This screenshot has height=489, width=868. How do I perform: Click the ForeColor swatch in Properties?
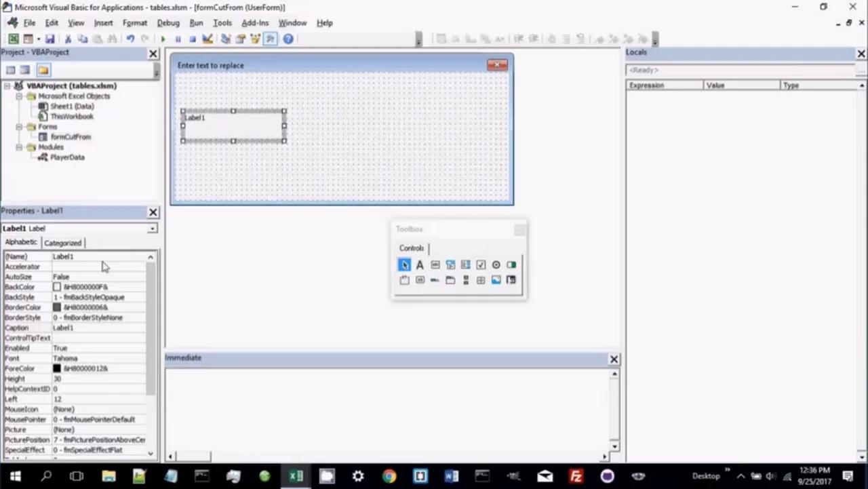click(x=57, y=368)
